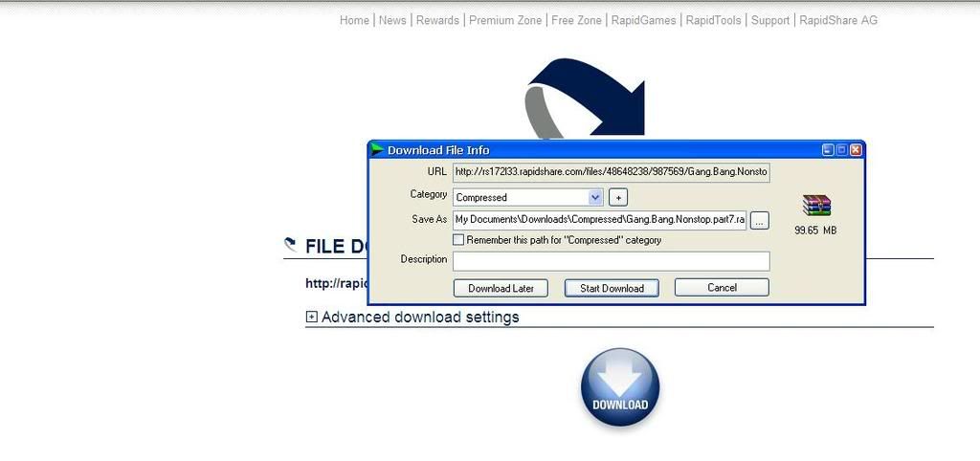This screenshot has height=461, width=980.
Task: Click the Description input field
Action: [x=612, y=261]
